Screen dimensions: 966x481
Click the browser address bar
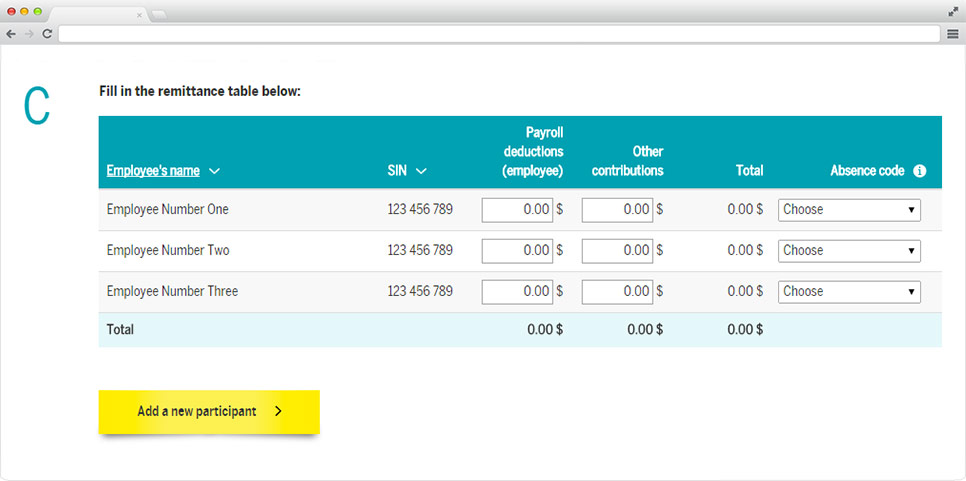click(501, 34)
